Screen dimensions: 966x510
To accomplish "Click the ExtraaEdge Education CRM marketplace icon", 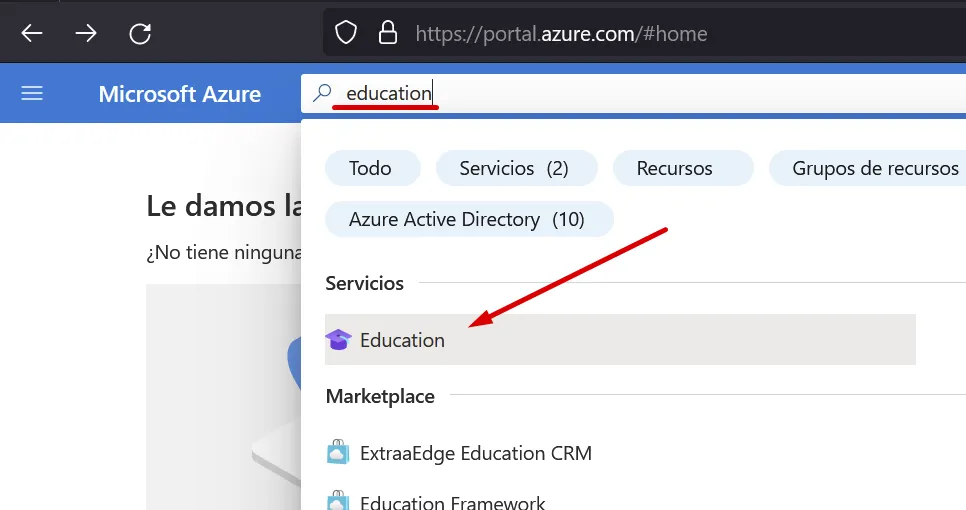I will point(339,453).
